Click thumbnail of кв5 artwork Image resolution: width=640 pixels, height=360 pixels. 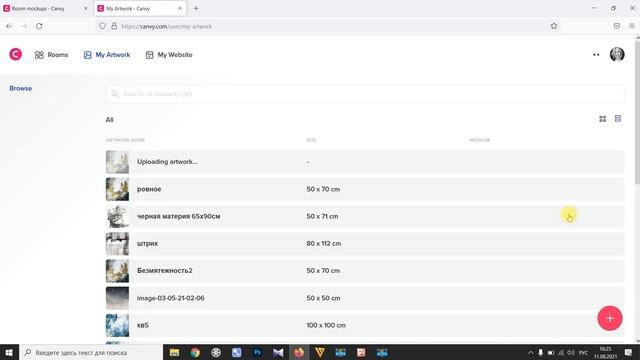117,325
